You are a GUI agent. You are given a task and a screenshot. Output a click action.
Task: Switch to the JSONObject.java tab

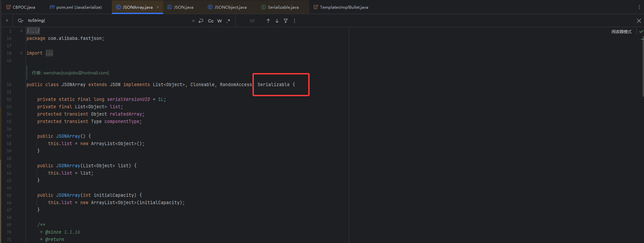point(230,7)
